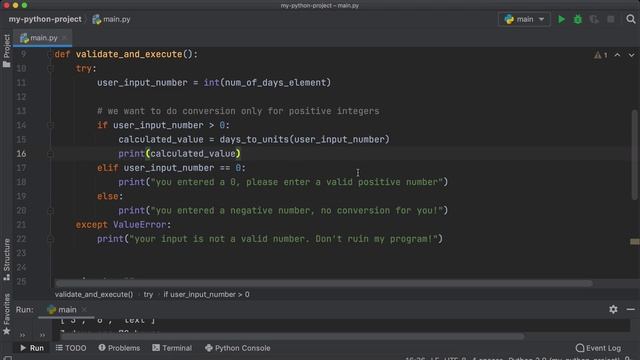Open the main run configuration dropdown

pyautogui.click(x=524, y=19)
